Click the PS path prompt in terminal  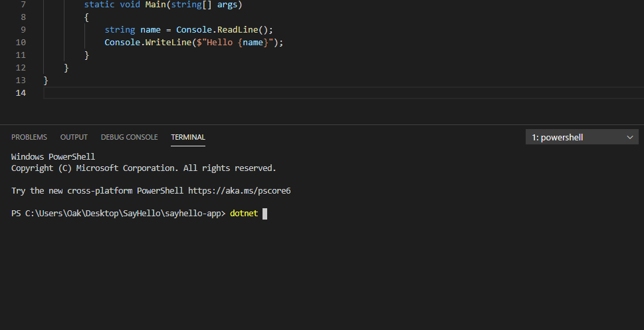point(118,214)
